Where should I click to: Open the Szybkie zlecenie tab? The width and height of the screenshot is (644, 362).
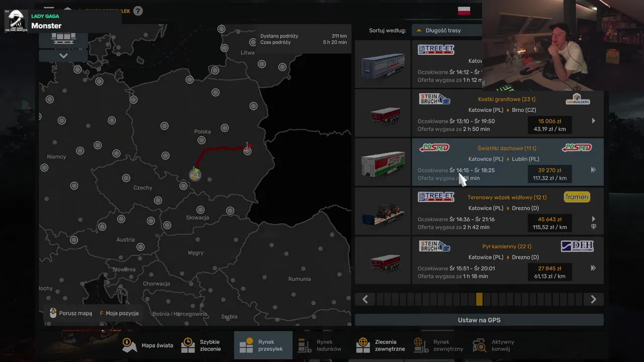pyautogui.click(x=202, y=345)
